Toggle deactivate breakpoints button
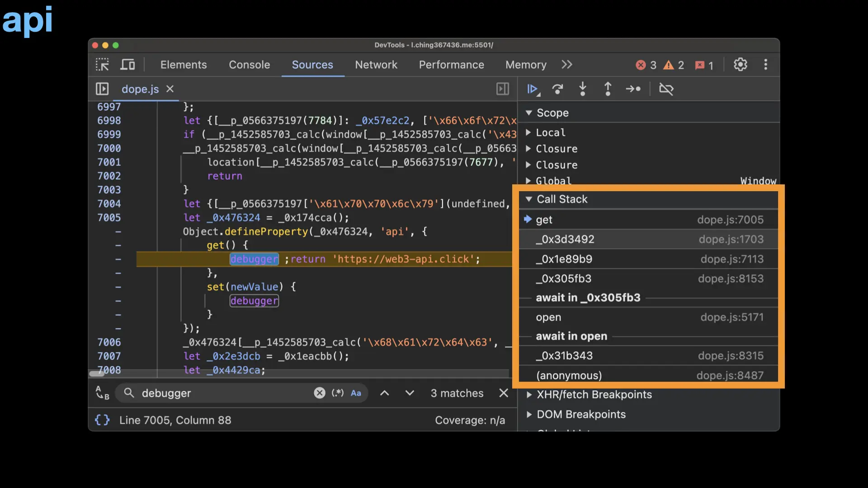Image resolution: width=868 pixels, height=488 pixels. tap(666, 89)
